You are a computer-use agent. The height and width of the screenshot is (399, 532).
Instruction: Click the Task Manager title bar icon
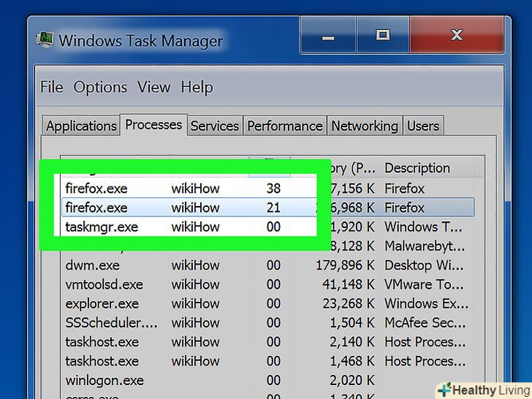point(46,39)
